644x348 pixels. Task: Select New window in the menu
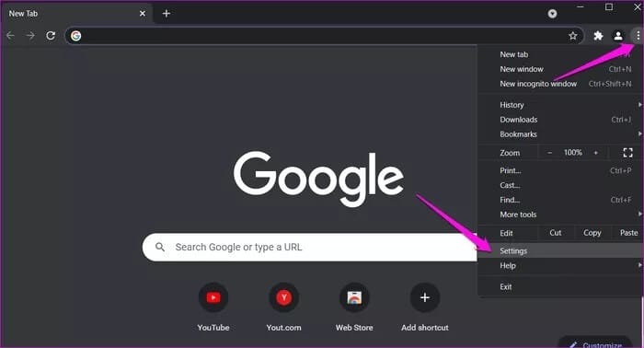pos(560,69)
